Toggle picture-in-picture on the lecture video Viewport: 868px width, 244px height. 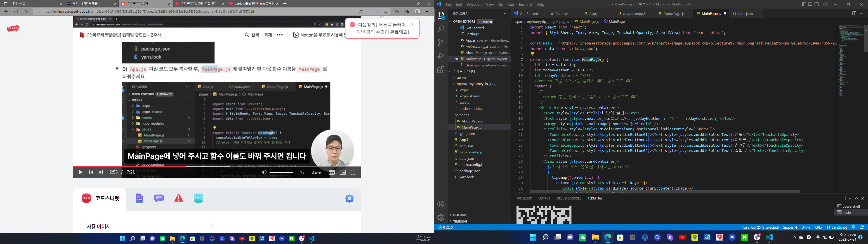[x=343, y=173]
